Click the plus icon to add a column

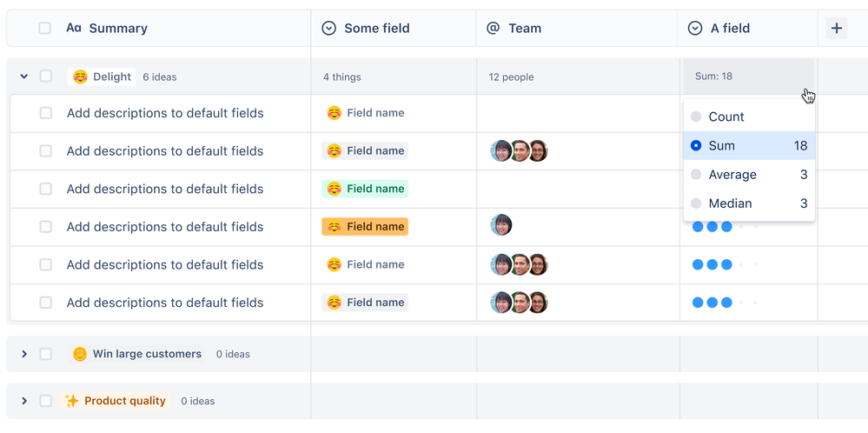pyautogui.click(x=836, y=29)
